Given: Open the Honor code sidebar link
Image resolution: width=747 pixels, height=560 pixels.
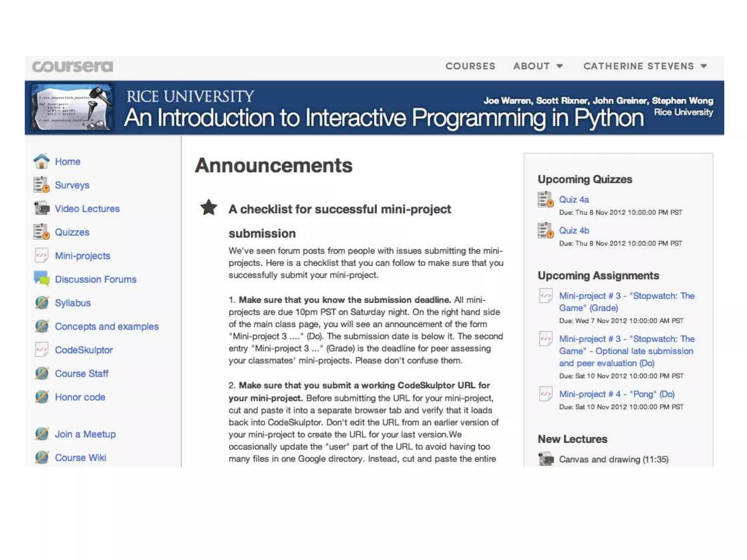Looking at the screenshot, I should click(x=80, y=397).
